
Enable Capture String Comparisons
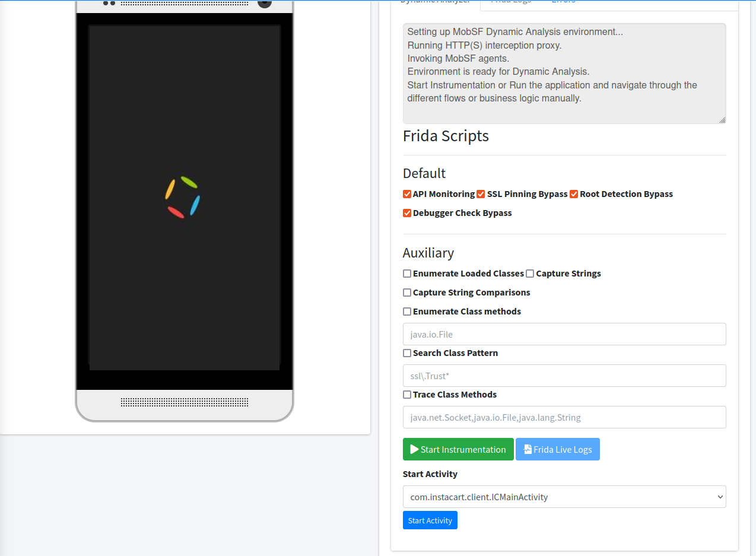(x=407, y=293)
